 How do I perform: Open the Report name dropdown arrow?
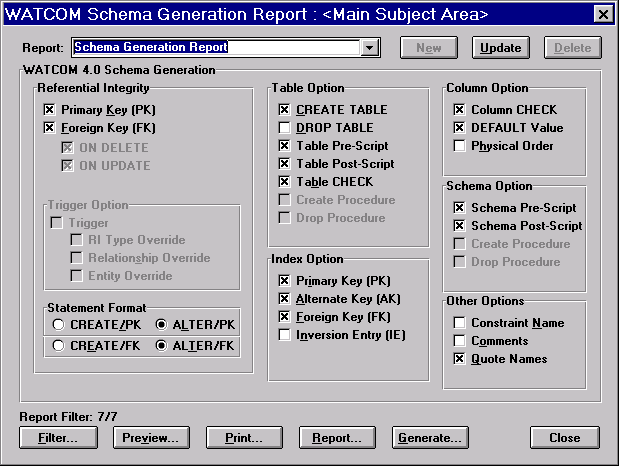369,48
